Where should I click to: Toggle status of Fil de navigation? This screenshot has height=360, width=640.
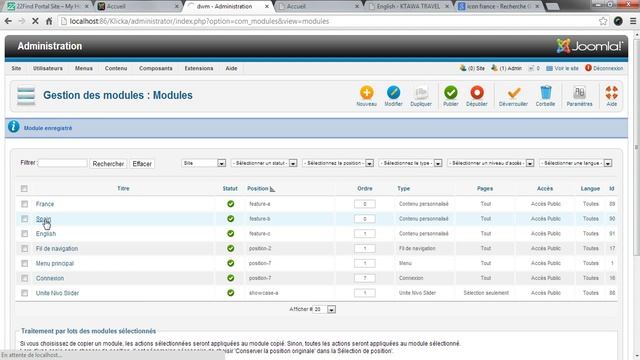231,248
